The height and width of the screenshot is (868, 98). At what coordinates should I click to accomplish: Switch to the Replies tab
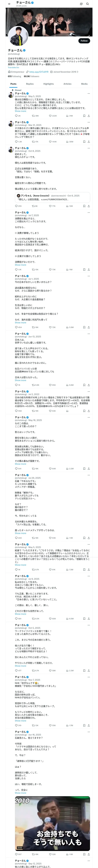pyautogui.click(x=30, y=84)
